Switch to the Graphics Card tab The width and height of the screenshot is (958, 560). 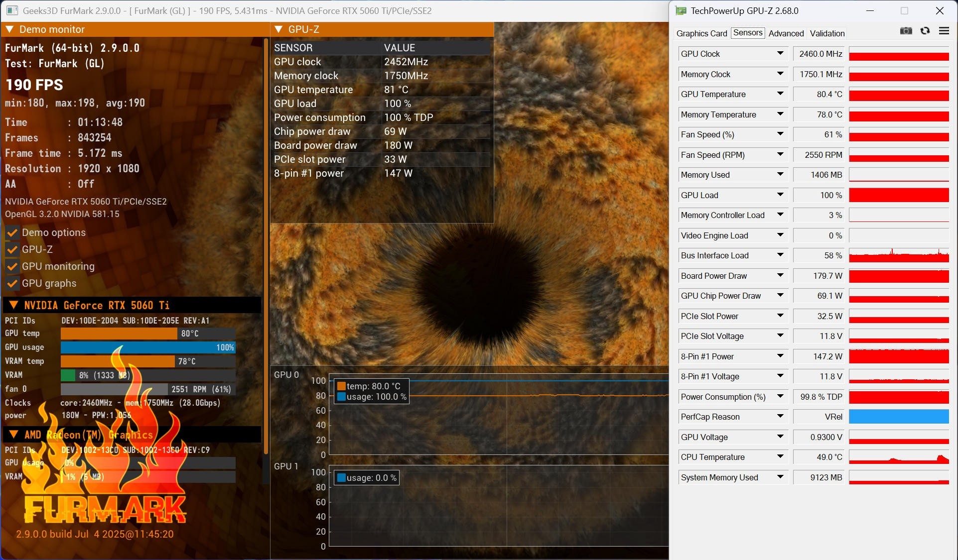pos(701,33)
